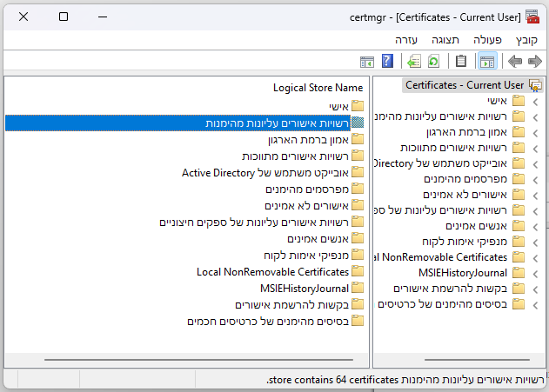Click the Show/Hide Action Pane icon
Viewport: 549px width, 392px height.
click(x=367, y=61)
